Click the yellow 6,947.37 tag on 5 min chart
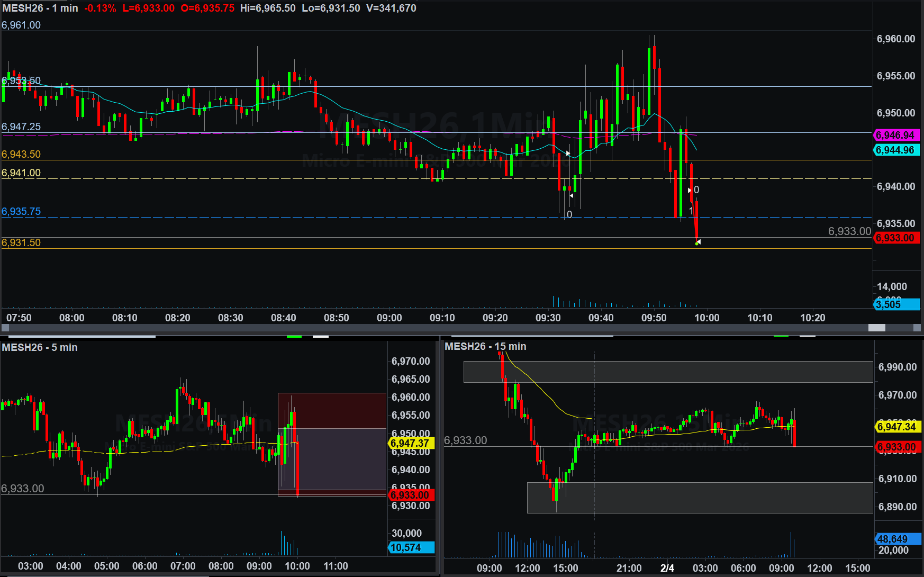 point(411,443)
